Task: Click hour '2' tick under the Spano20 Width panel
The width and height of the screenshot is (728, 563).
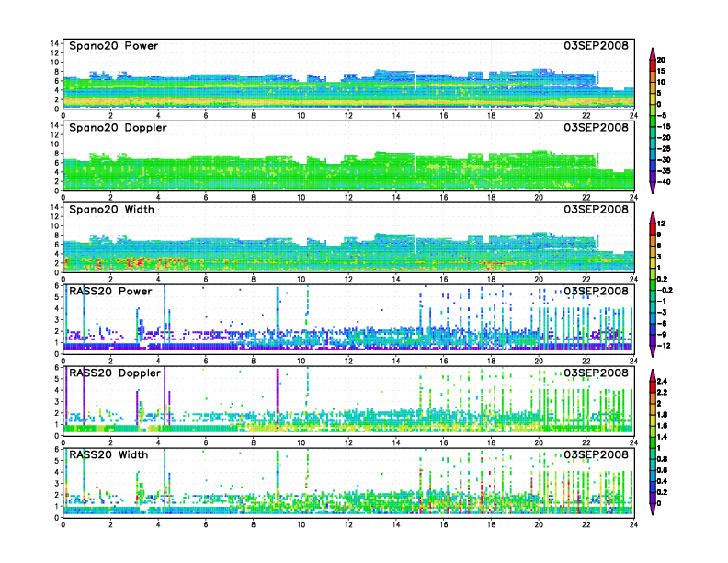Action: coord(110,279)
